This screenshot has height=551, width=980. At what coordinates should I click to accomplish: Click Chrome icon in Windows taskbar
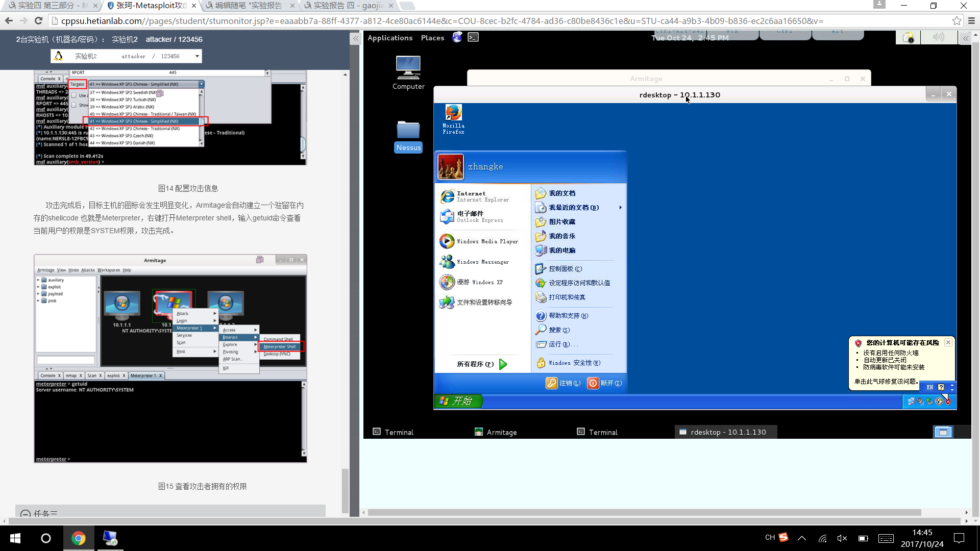(x=78, y=538)
